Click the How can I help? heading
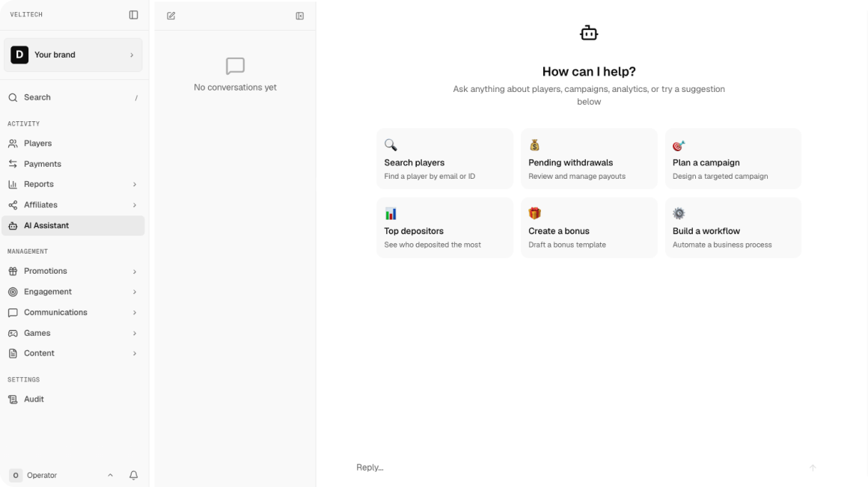Screen dimensions: 868x487 (x=589, y=71)
